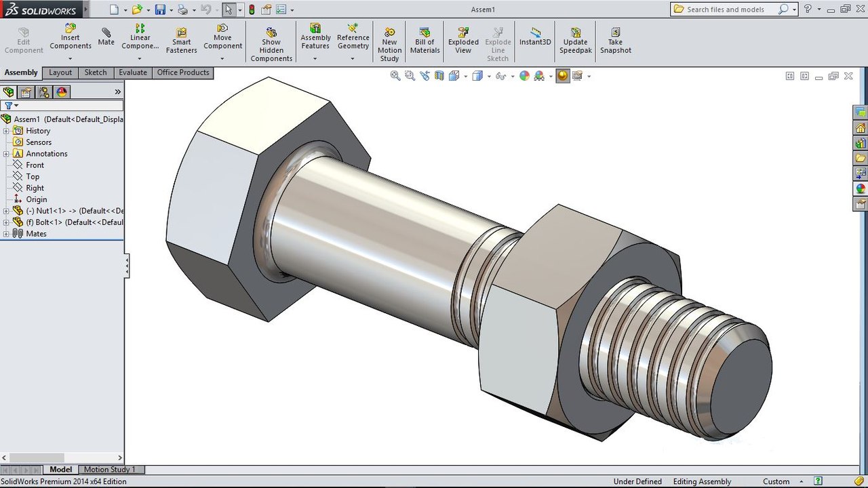Select the Model tab at bottom

coord(60,469)
